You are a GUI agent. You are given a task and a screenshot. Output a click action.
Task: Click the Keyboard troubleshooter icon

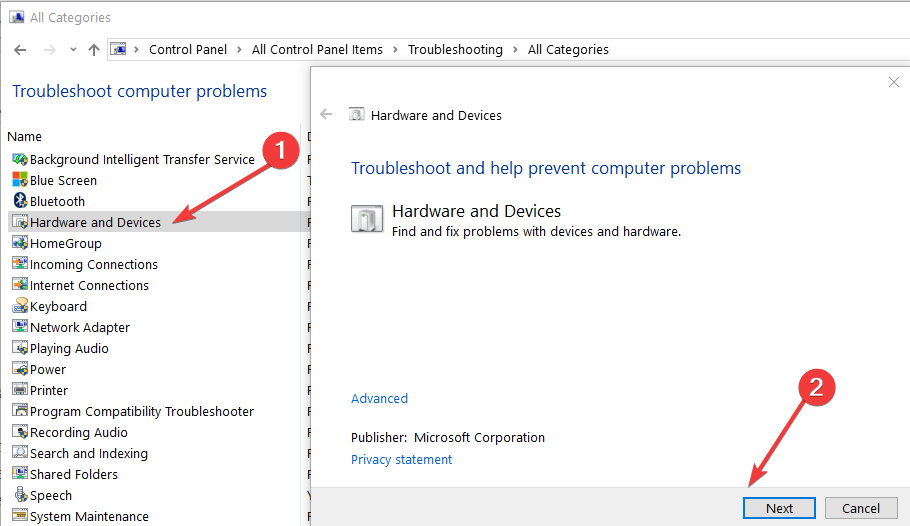[20, 306]
